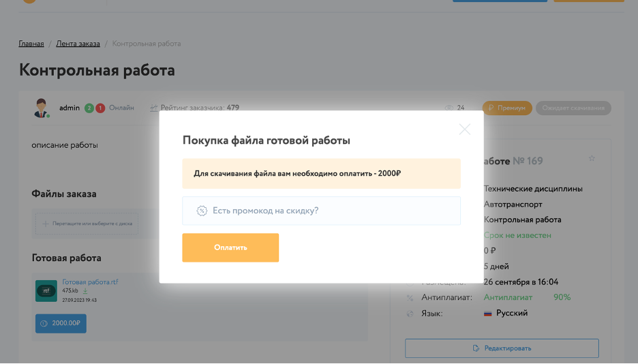Click the download arrow next to 475 kb
This screenshot has width=638, height=364.
point(85,291)
